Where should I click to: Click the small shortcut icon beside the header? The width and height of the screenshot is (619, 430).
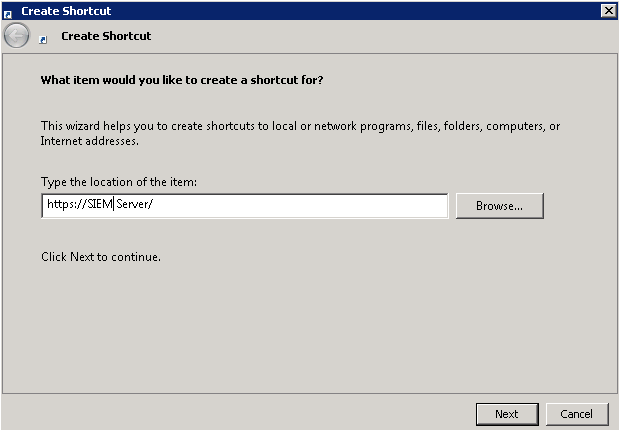coord(43,39)
